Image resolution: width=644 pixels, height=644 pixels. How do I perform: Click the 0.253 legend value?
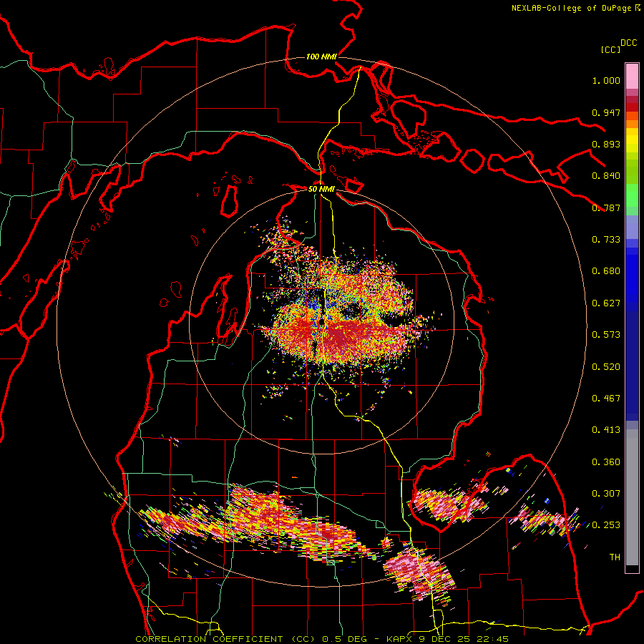pos(606,525)
